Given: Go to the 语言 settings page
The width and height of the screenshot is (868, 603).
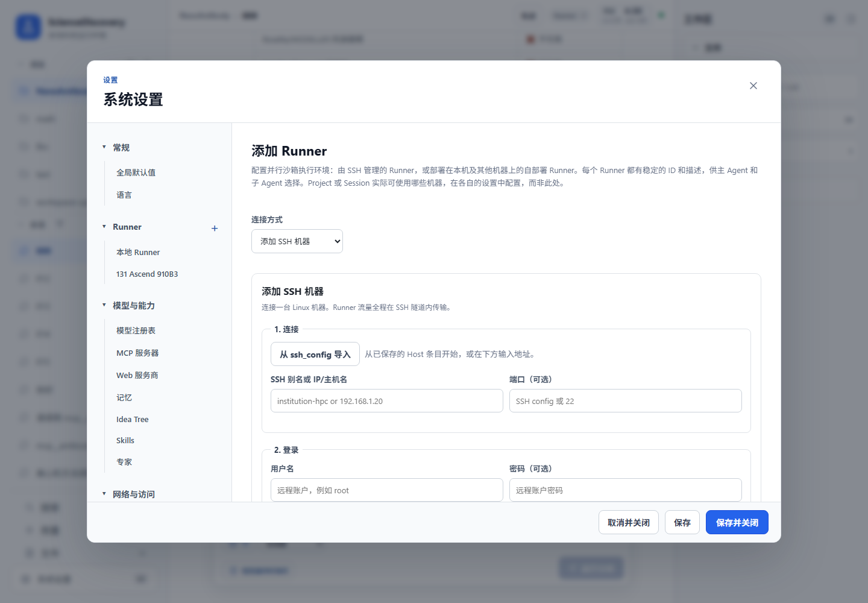Looking at the screenshot, I should 124,195.
